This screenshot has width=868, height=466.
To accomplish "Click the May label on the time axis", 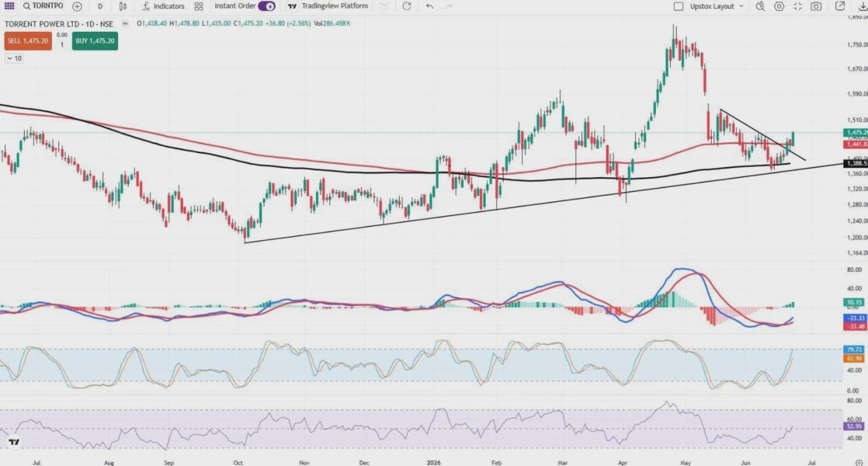I will point(686,462).
